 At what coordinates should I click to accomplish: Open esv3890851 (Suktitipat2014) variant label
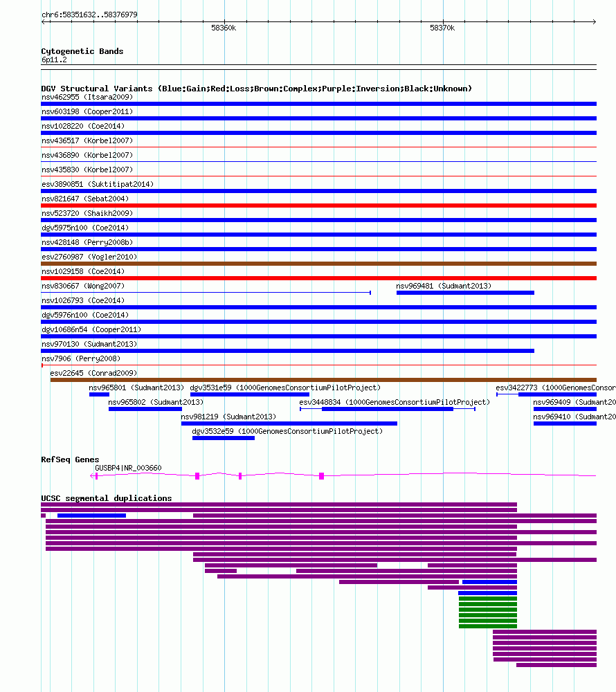click(98, 184)
